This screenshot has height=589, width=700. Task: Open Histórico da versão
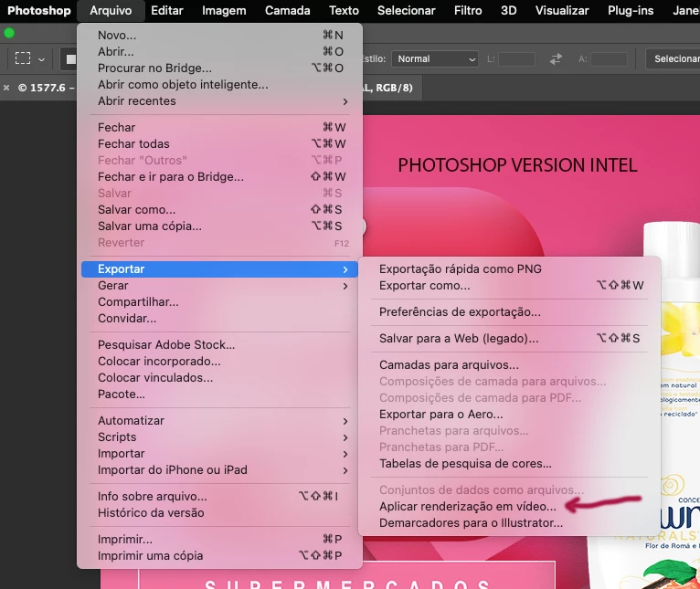219,513
